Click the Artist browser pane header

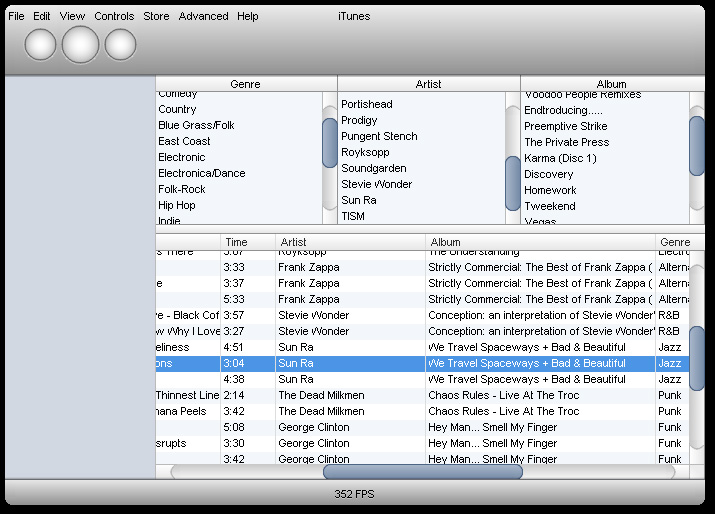(x=429, y=84)
